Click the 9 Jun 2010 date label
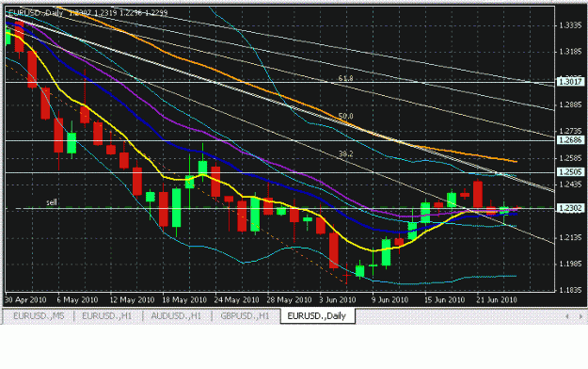This screenshot has width=588, height=369. point(390,300)
